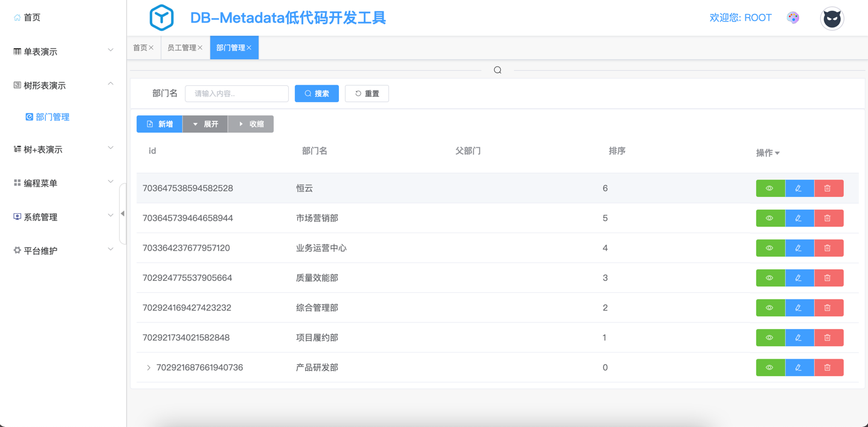Open the 操作 column dropdown
Viewport: 868px width, 427px height.
click(768, 153)
